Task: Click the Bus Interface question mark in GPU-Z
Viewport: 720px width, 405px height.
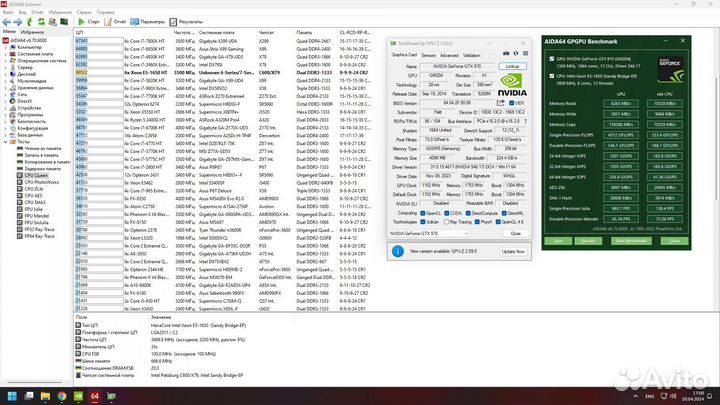Action: pos(525,121)
